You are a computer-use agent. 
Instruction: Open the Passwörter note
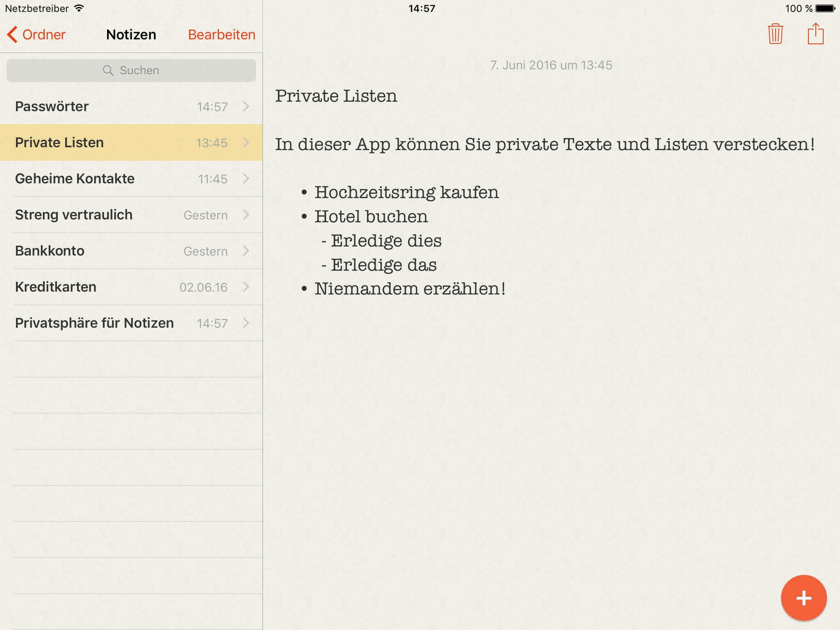tap(52, 107)
